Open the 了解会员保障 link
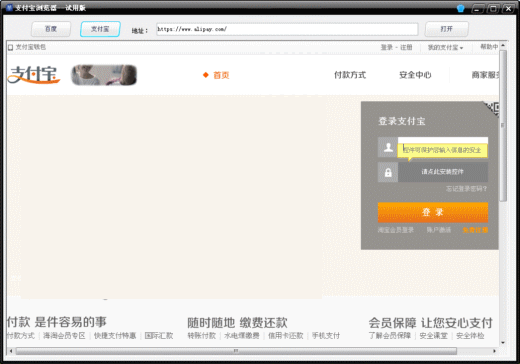 click(390, 336)
